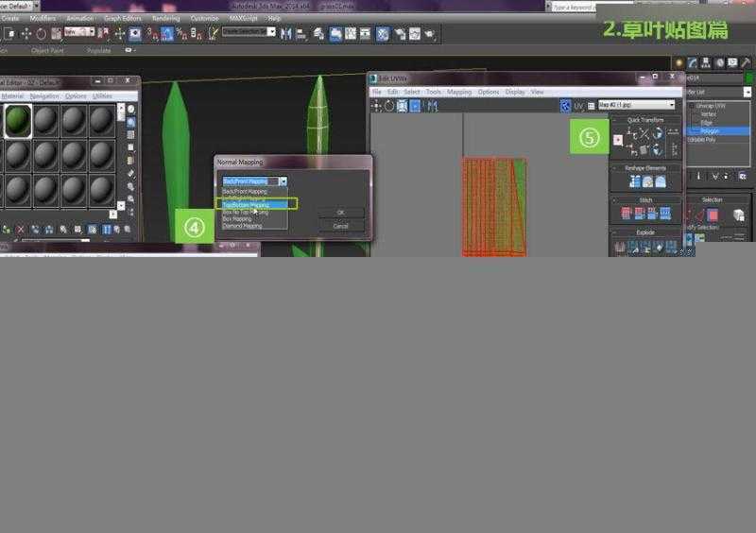Open Render Setup from main toolbar
The image size is (756, 533).
point(400,34)
